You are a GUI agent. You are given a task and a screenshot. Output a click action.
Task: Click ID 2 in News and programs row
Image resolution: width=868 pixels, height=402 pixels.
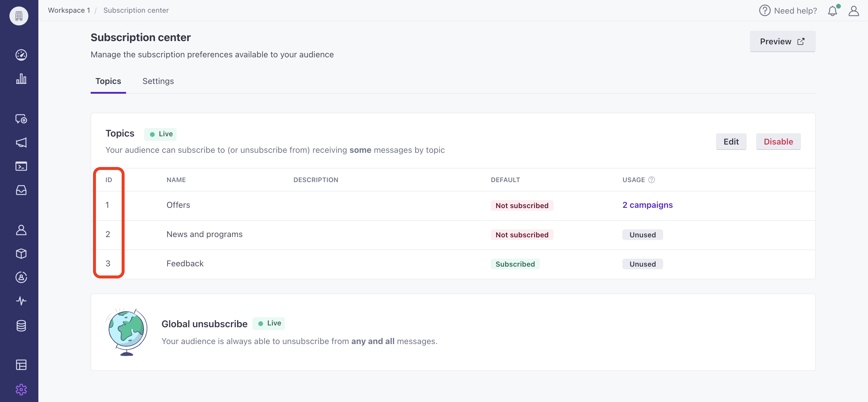coord(107,234)
